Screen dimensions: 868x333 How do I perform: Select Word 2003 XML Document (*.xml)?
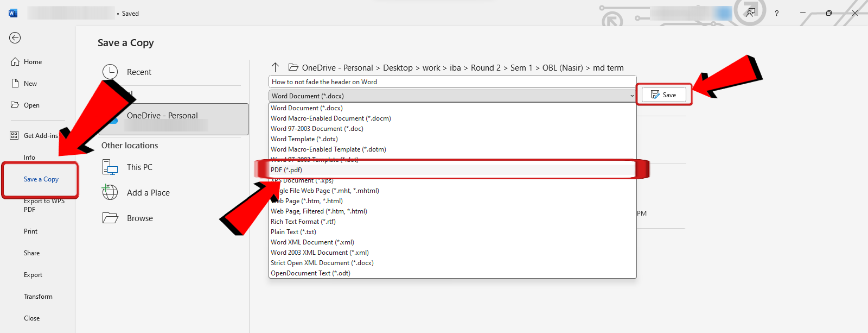452,253
